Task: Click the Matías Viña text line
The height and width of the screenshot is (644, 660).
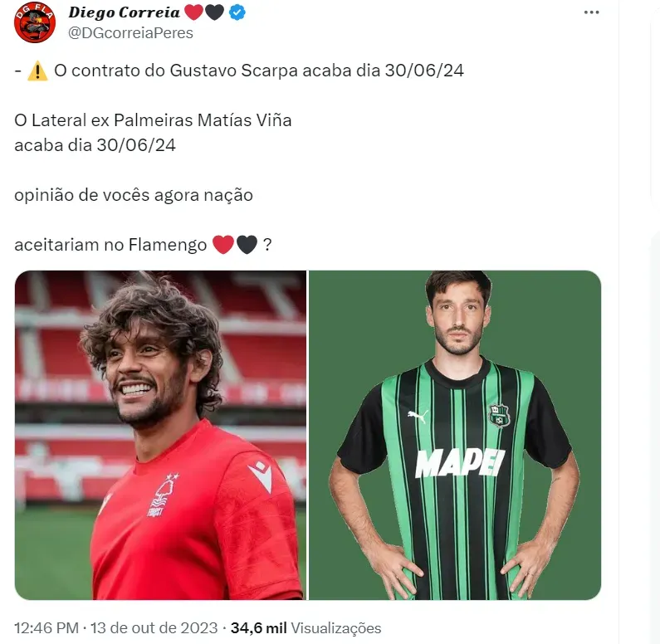Action: tap(153, 120)
